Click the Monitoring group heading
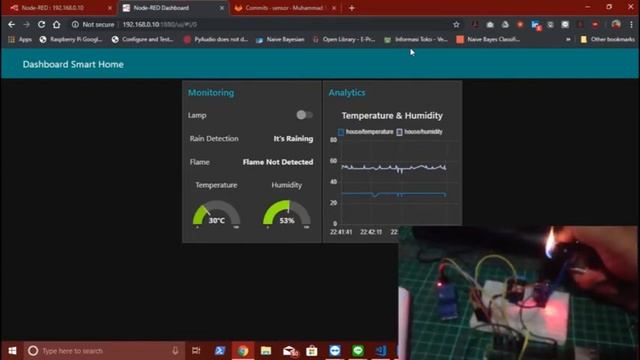Image resolution: width=640 pixels, height=360 pixels. (211, 93)
